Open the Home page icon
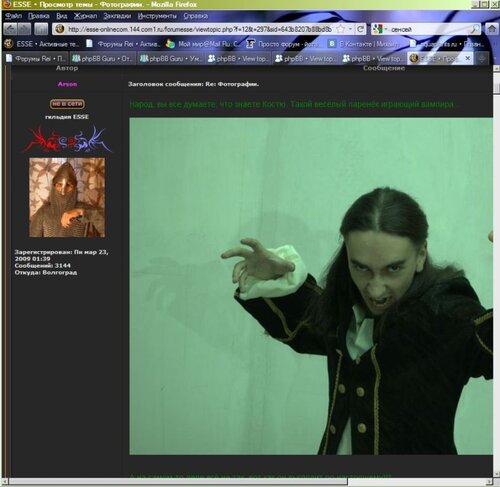This screenshot has width=500, height=487. coord(491,29)
